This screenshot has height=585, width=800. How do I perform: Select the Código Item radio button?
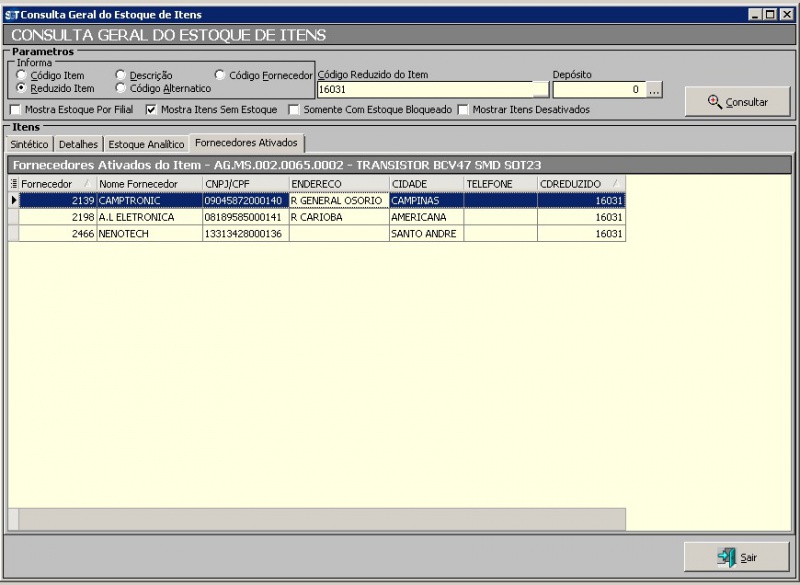pos(22,75)
